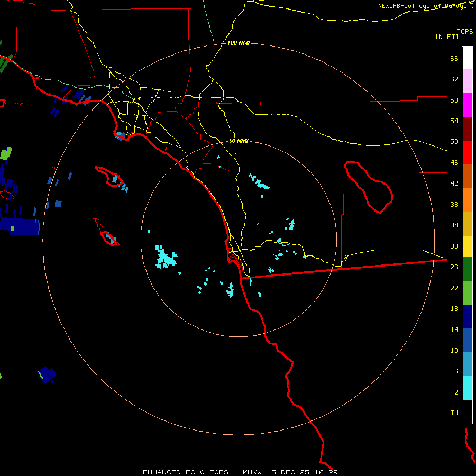The width and height of the screenshot is (476, 476).
Task: Click the white swatch in the tops legend
Action: [467, 58]
